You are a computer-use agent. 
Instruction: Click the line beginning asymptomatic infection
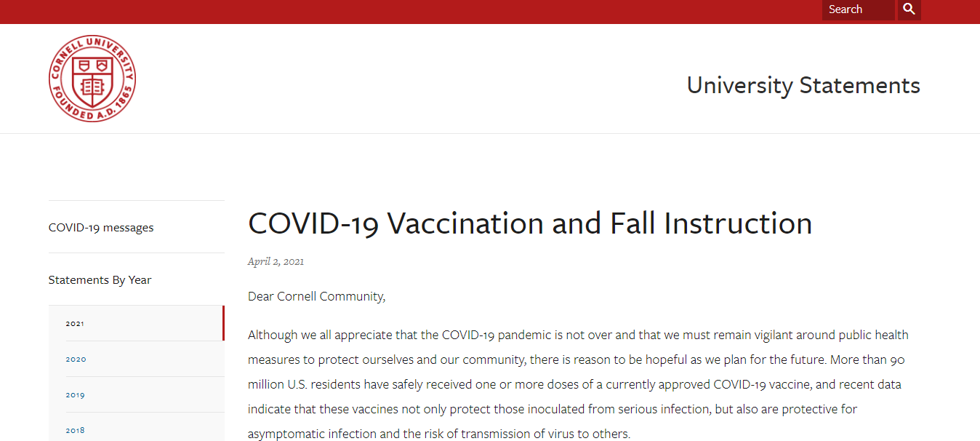click(x=439, y=434)
